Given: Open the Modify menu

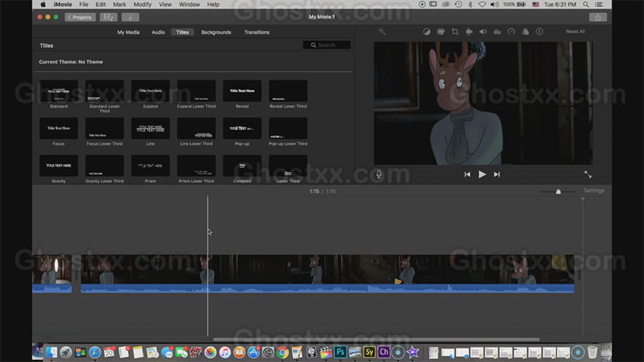Looking at the screenshot, I should (x=143, y=4).
